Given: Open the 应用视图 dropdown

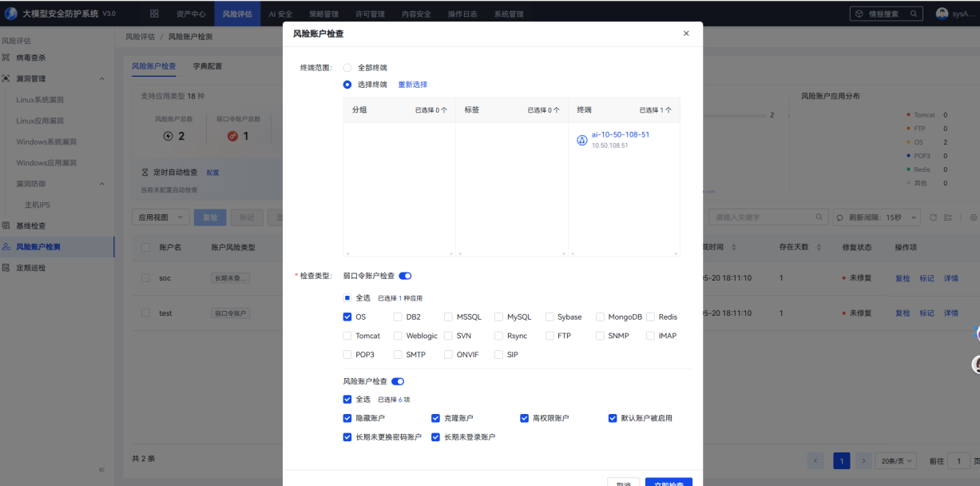Looking at the screenshot, I should 160,217.
